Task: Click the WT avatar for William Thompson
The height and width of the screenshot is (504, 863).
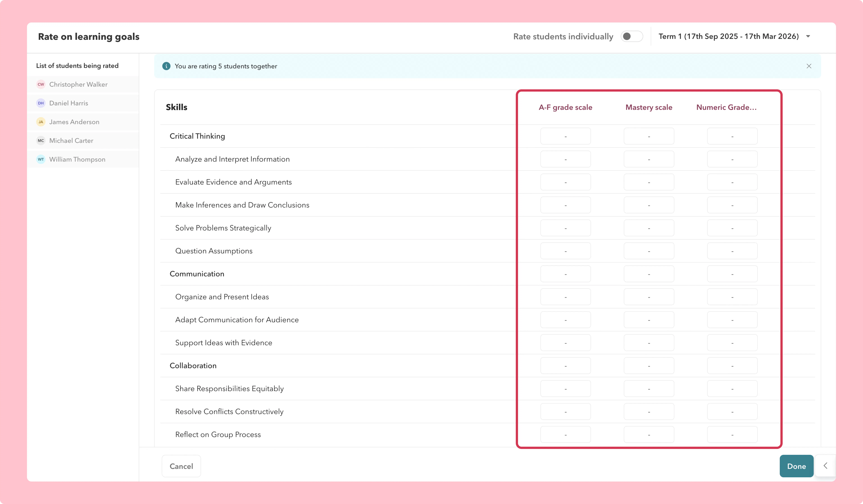Action: 41,159
